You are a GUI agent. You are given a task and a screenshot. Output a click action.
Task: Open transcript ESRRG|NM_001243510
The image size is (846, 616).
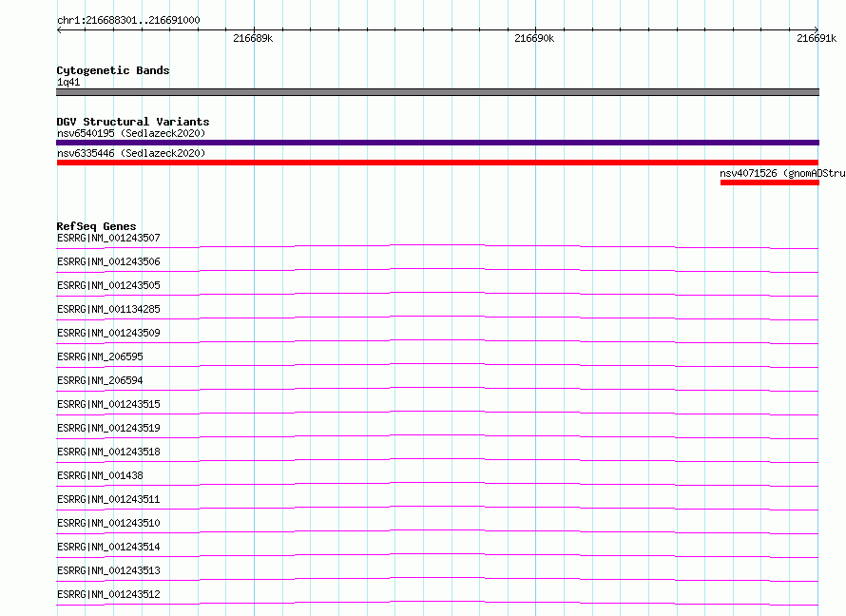pos(108,523)
